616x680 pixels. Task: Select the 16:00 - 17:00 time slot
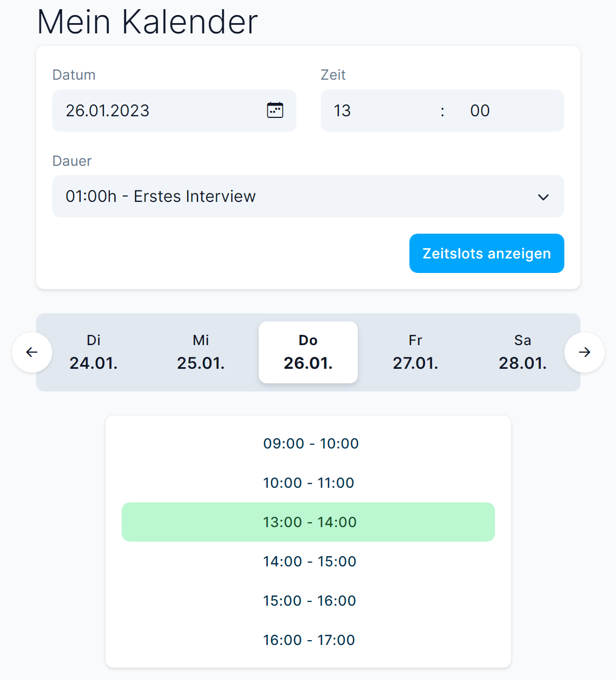(x=309, y=640)
